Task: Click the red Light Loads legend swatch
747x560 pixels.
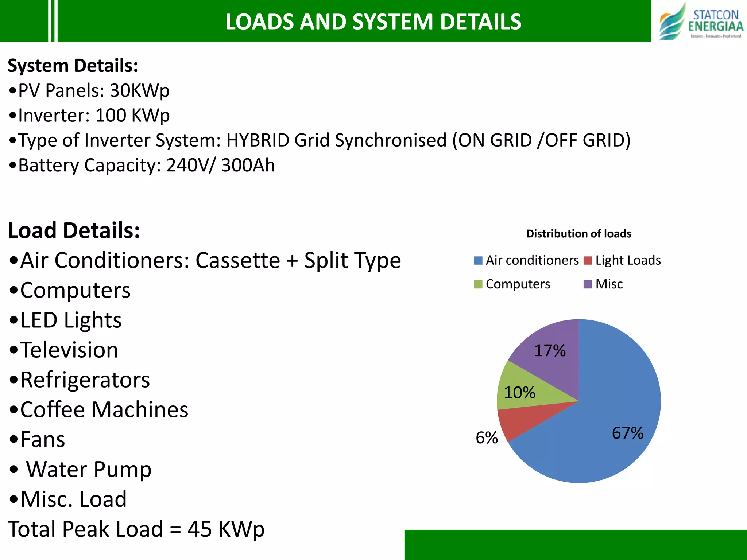Action: click(x=588, y=261)
